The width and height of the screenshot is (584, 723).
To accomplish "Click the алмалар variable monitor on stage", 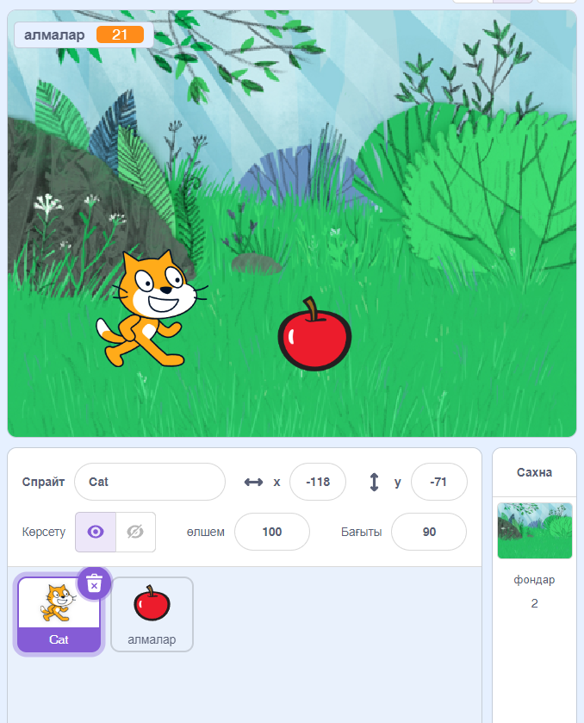I will pos(84,35).
